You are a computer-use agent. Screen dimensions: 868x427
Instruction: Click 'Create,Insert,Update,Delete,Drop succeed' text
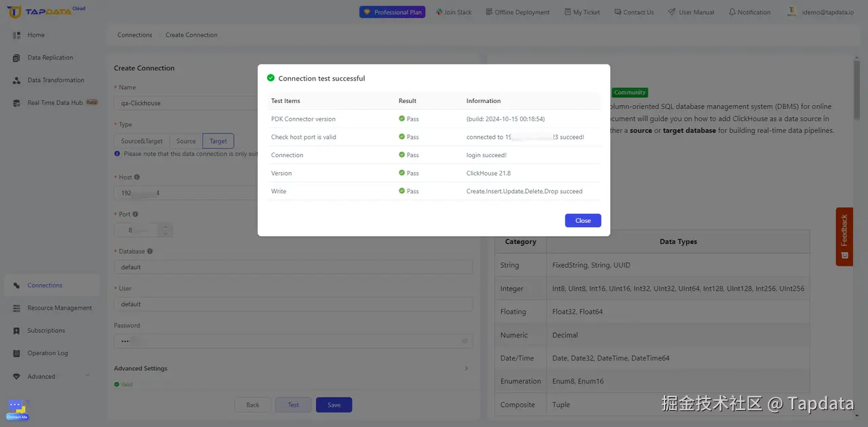(x=524, y=192)
